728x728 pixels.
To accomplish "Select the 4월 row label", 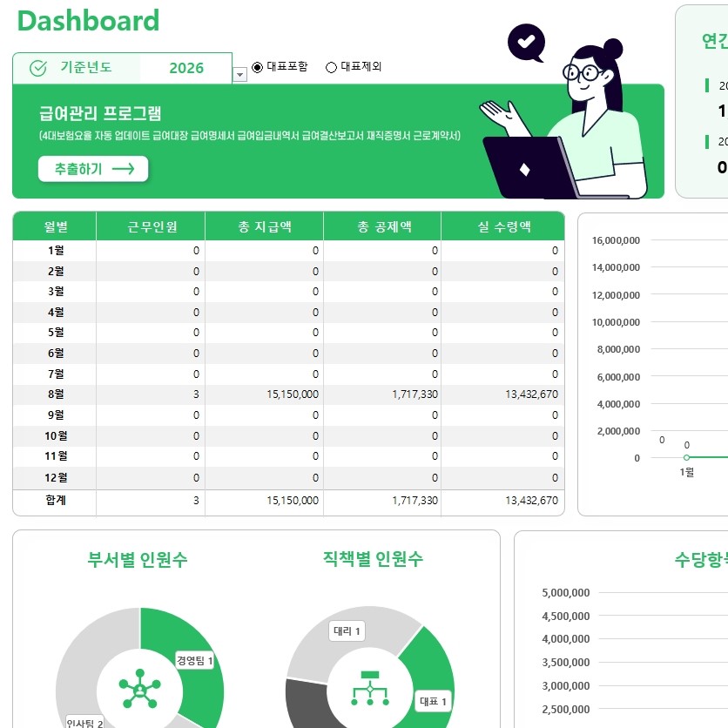I will [x=56, y=312].
